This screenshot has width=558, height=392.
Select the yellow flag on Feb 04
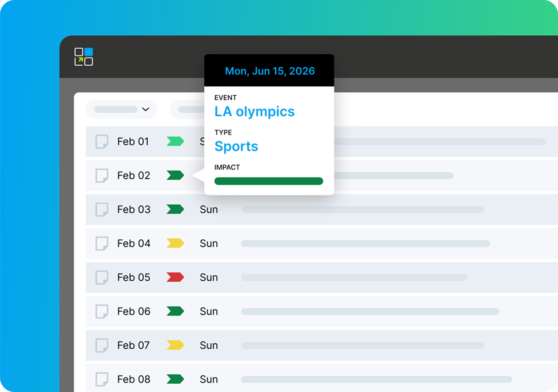click(175, 243)
